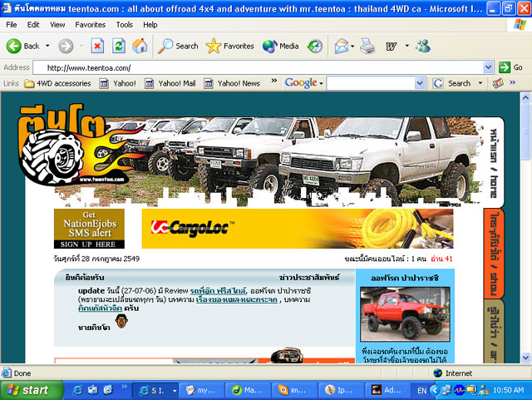
Task: Open the Windows Start button
Action: [x=28, y=389]
